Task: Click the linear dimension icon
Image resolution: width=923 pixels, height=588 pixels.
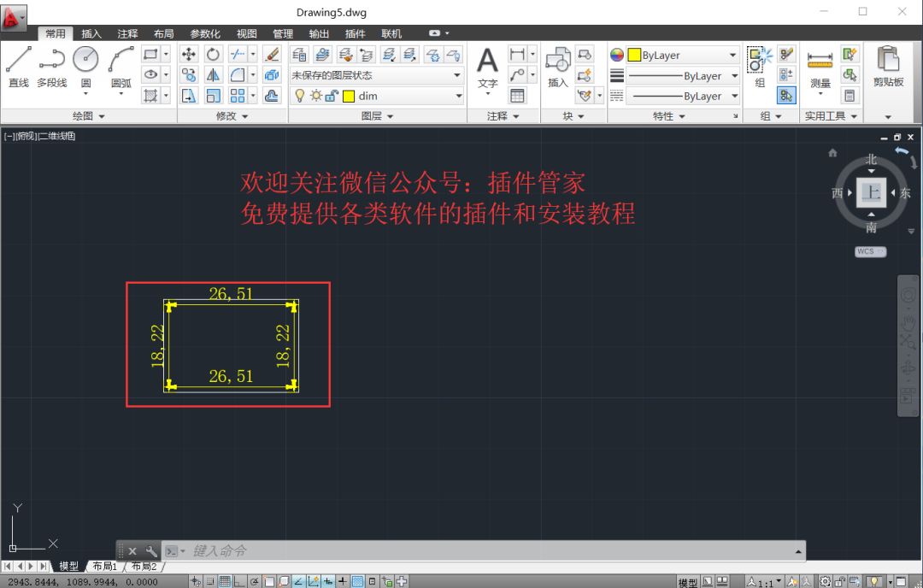Action: [517, 55]
